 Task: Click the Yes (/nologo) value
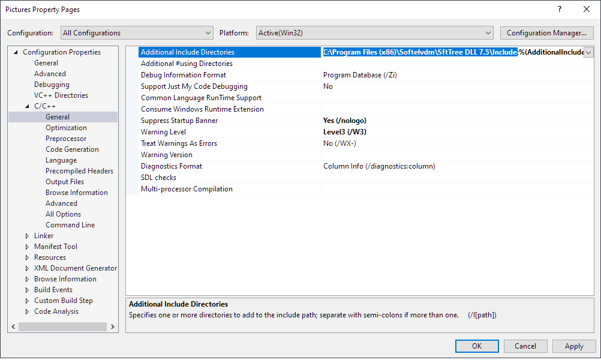(345, 120)
